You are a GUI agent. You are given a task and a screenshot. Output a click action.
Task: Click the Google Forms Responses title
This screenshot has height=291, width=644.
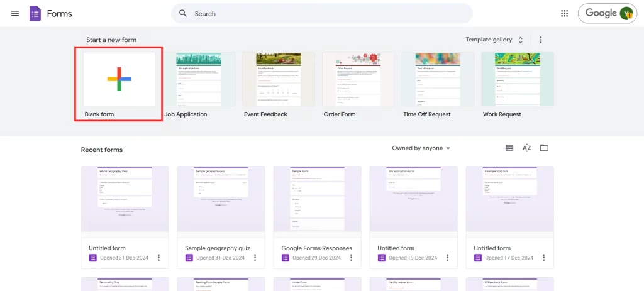(317, 248)
